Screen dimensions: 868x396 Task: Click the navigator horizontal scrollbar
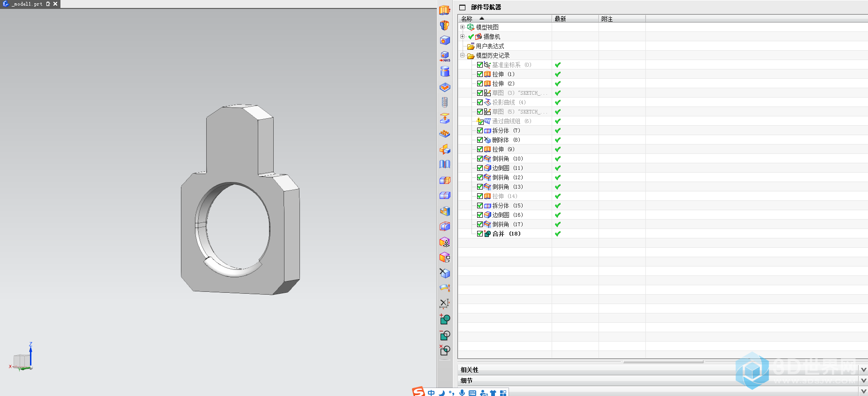(x=663, y=362)
